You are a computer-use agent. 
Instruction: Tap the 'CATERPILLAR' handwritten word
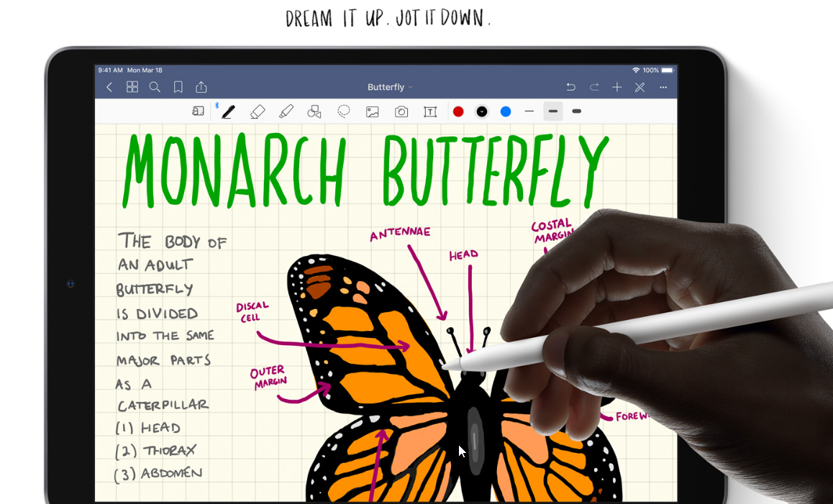[x=163, y=406]
